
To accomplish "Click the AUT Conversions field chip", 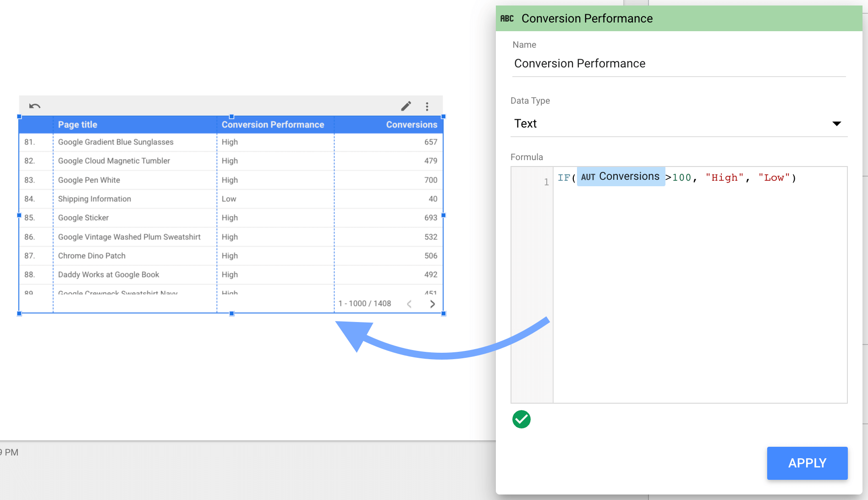I will (621, 177).
